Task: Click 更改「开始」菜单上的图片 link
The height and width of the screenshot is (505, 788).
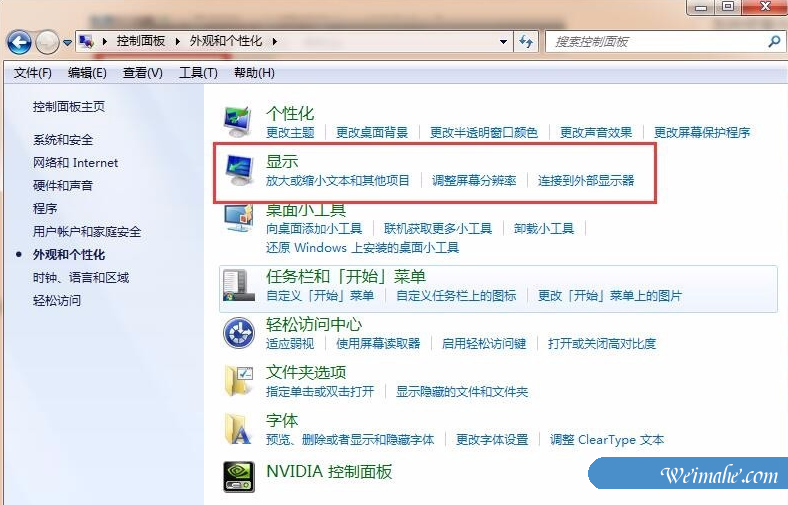Action: click(x=610, y=295)
